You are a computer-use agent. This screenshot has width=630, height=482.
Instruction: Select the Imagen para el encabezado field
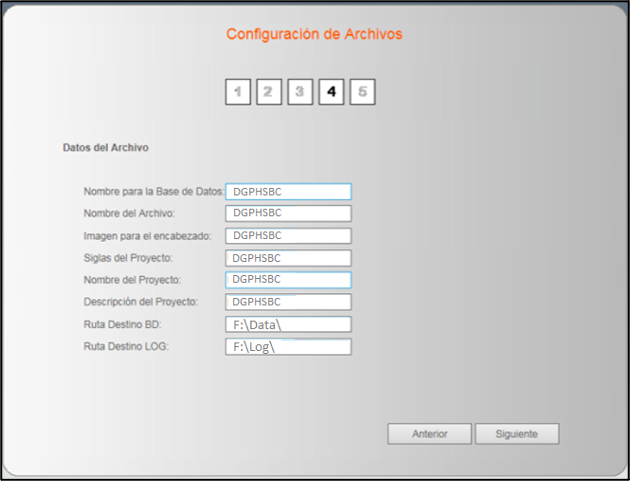tap(288, 236)
